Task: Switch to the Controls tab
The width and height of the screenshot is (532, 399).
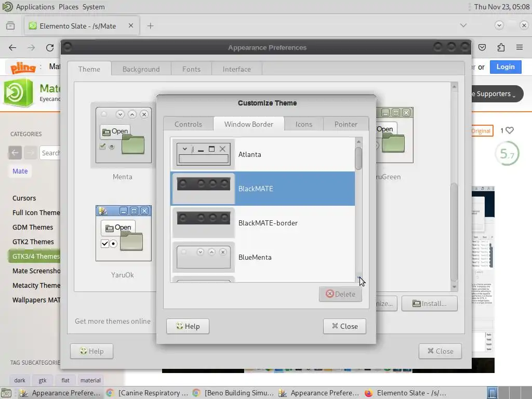Action: click(x=188, y=124)
